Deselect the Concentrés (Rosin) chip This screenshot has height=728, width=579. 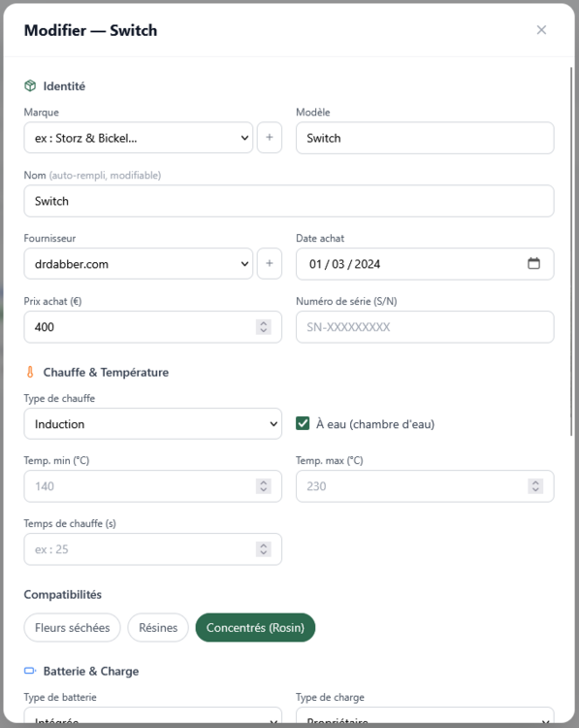tap(255, 628)
